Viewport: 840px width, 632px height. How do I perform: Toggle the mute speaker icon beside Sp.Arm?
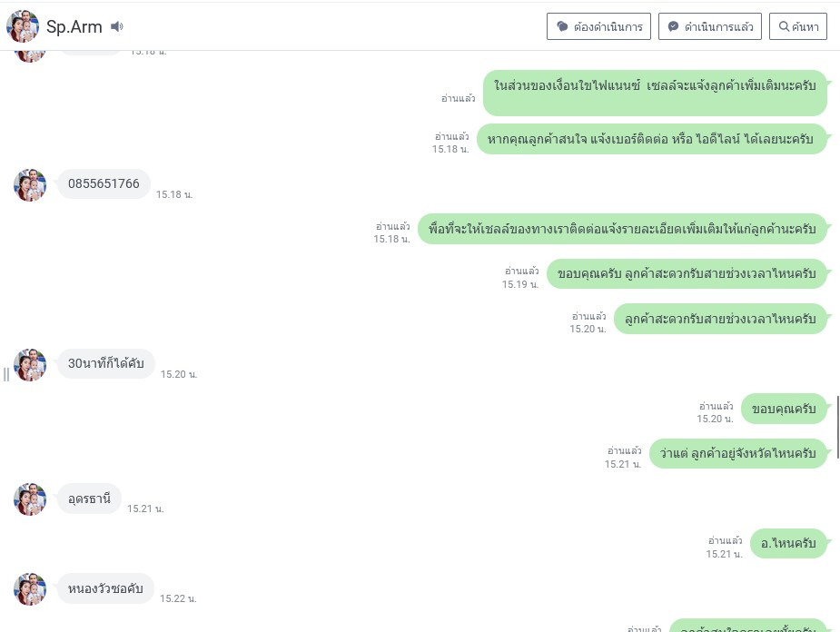click(x=117, y=26)
